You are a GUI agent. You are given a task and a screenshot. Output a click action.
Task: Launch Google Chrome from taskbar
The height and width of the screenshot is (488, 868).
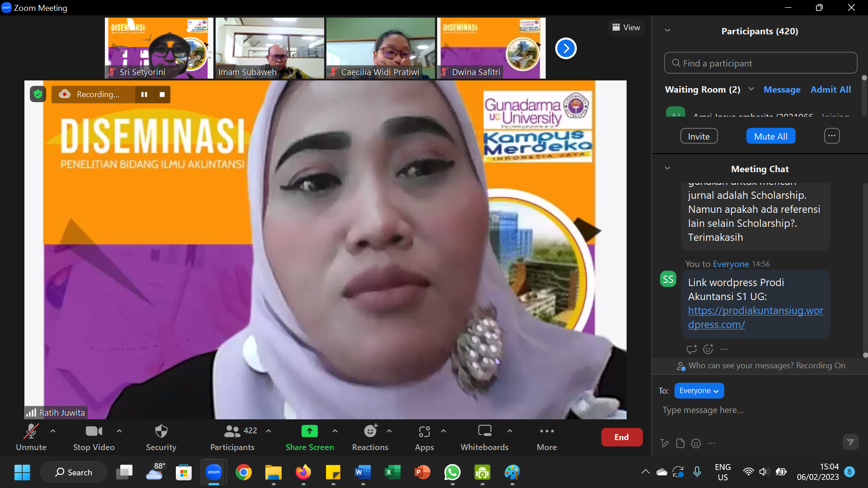pos(244,472)
